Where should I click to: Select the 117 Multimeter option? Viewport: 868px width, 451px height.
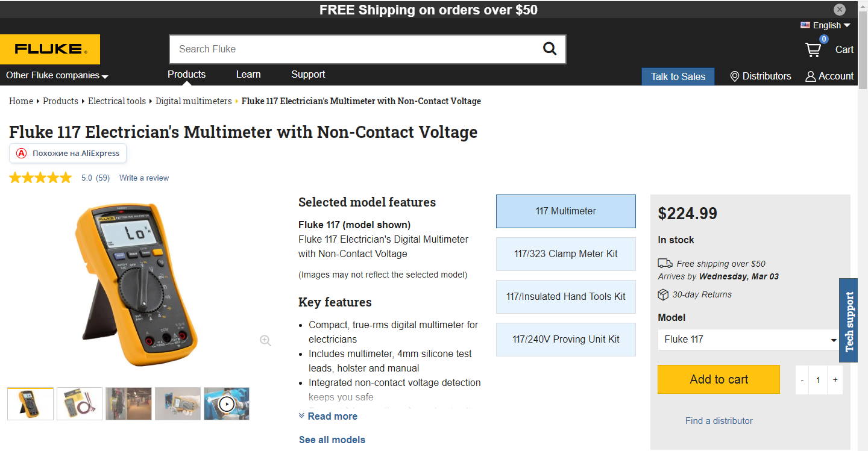(566, 211)
